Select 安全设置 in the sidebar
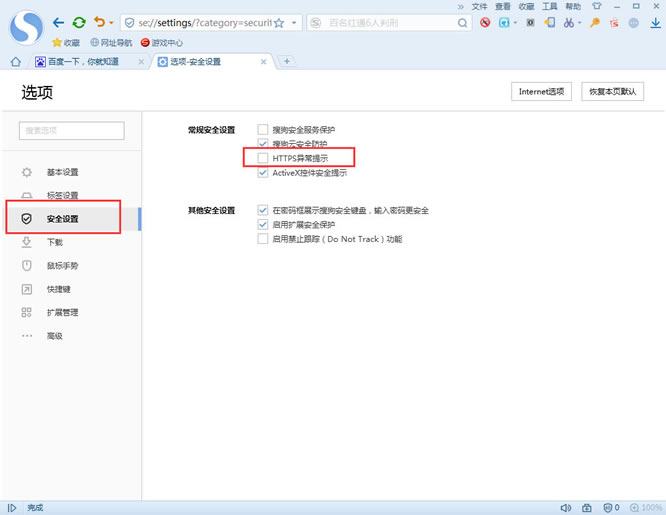The height and width of the screenshot is (515, 666). [71, 219]
